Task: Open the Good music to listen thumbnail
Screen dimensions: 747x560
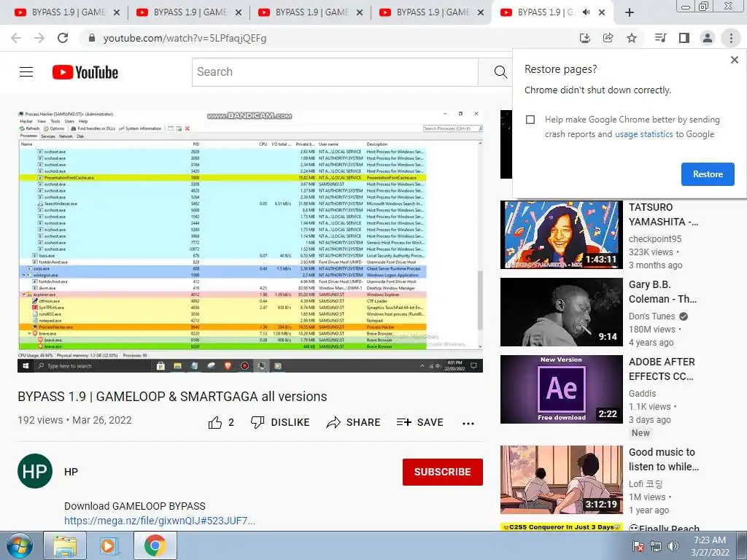Action: 561,480
